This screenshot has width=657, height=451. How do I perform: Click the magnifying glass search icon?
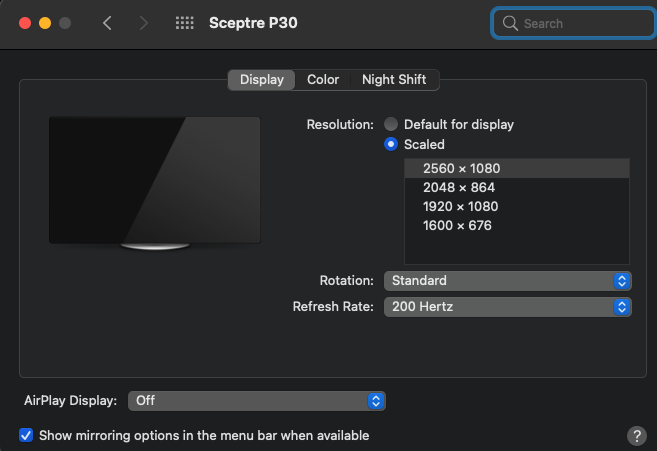510,23
